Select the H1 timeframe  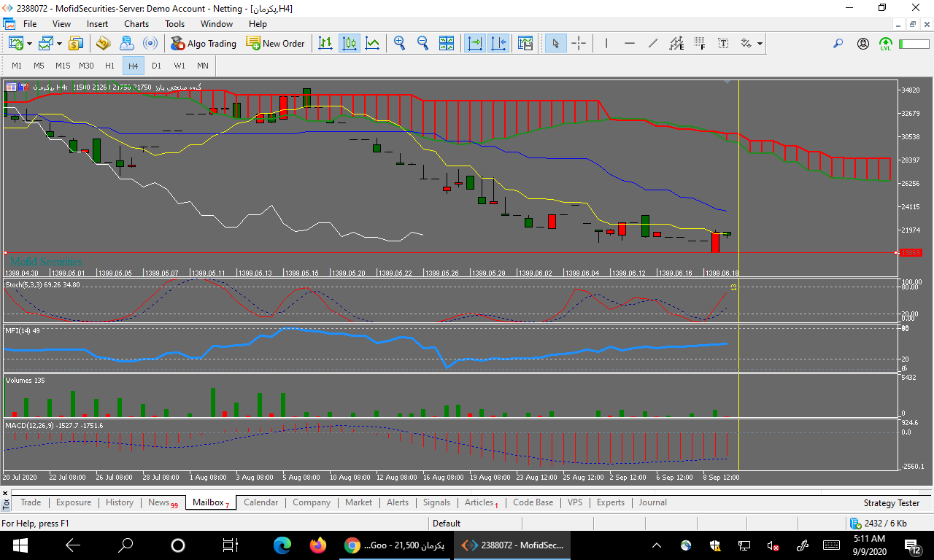(x=109, y=66)
